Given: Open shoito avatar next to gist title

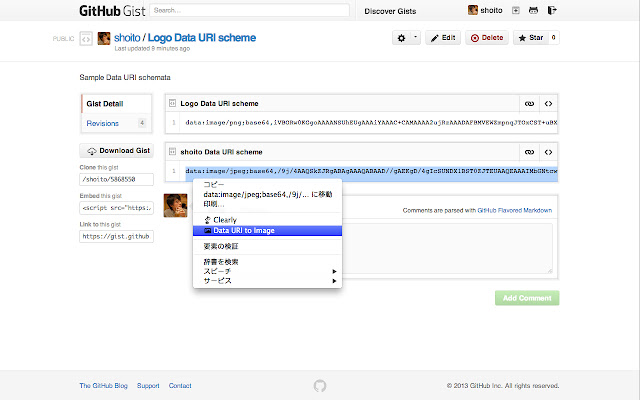Looking at the screenshot, I should coord(104,38).
